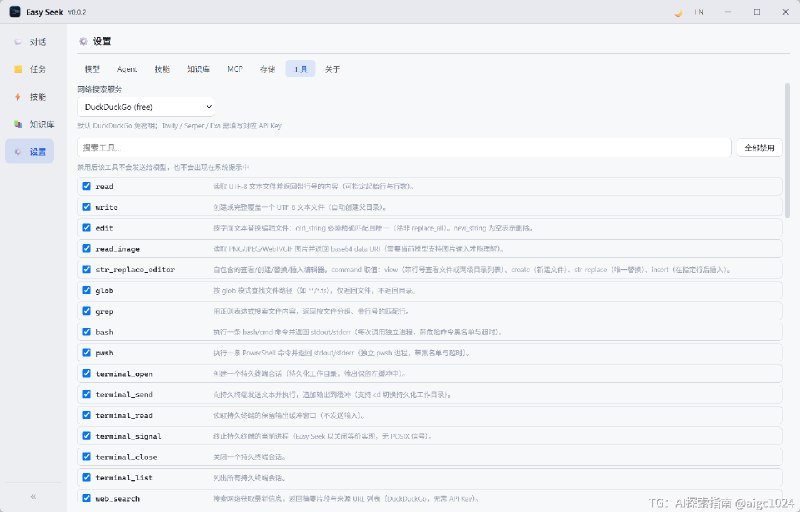
Task: Click the Easy Seek v0.0.2 title text
Action: [56, 12]
